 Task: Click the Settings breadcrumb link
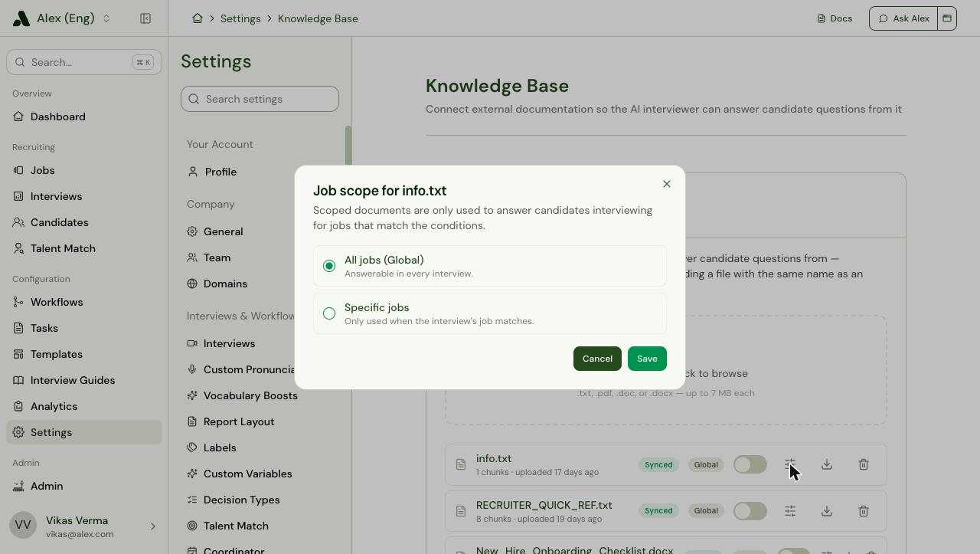click(x=240, y=18)
